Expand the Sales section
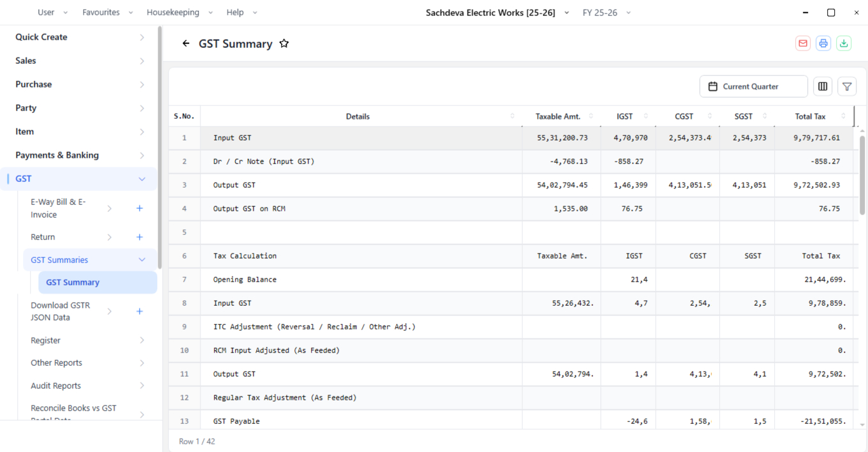 [x=80, y=61]
